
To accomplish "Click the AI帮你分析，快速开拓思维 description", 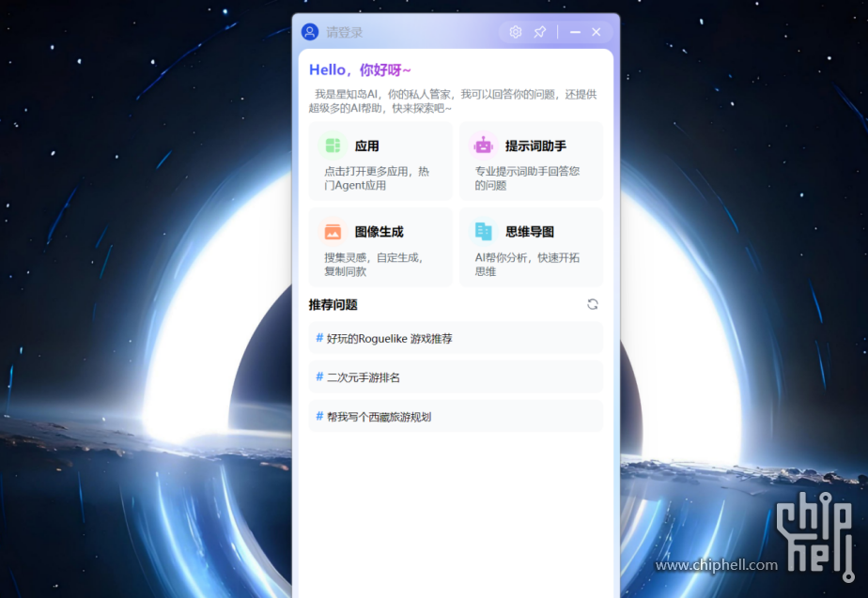I will [527, 265].
